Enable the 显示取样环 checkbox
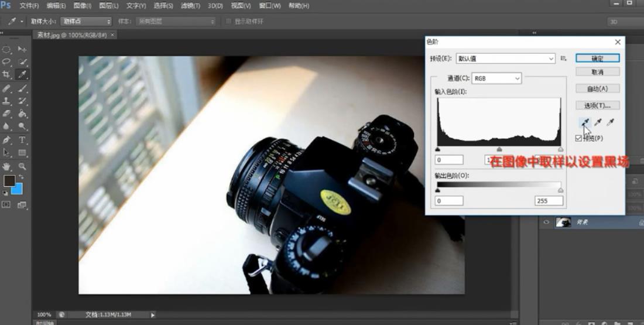644x325 pixels. pyautogui.click(x=229, y=21)
